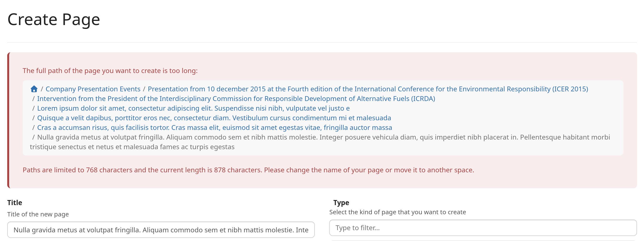Click the 'Title of the new page' hint
This screenshot has height=241, width=644.
38,214
